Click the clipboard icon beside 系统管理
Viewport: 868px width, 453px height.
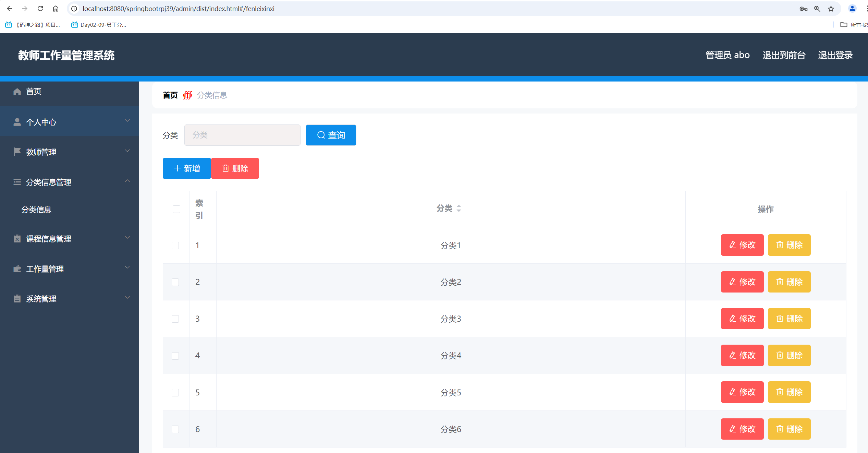tap(17, 299)
